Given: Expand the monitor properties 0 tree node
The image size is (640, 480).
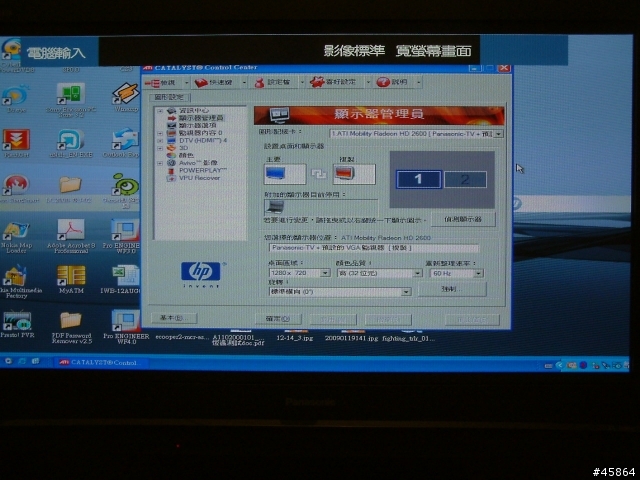Looking at the screenshot, I should point(160,133).
